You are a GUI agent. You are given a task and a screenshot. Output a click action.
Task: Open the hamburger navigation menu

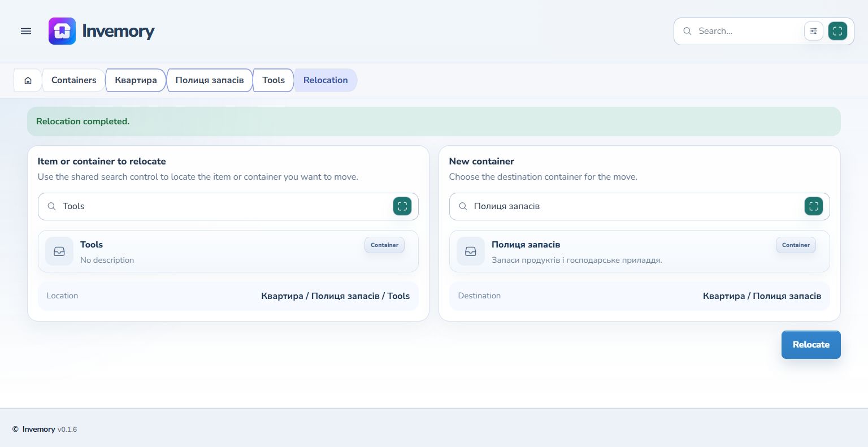click(26, 31)
